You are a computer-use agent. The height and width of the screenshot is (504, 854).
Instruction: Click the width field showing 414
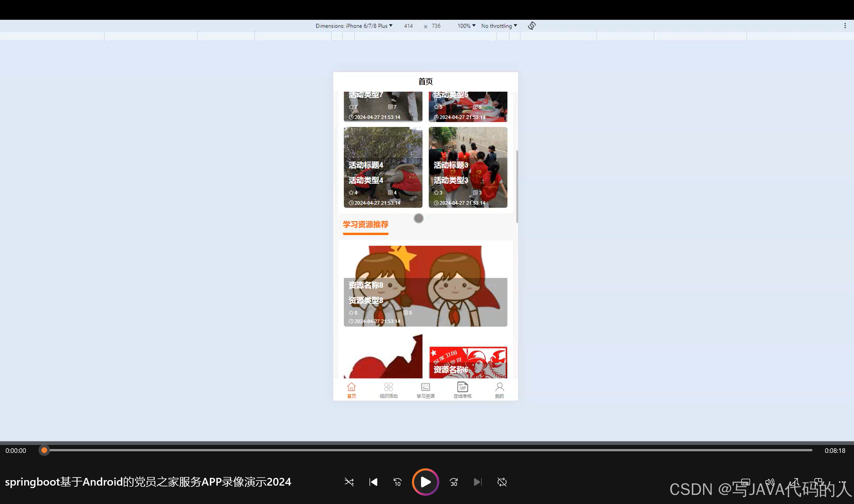point(408,26)
